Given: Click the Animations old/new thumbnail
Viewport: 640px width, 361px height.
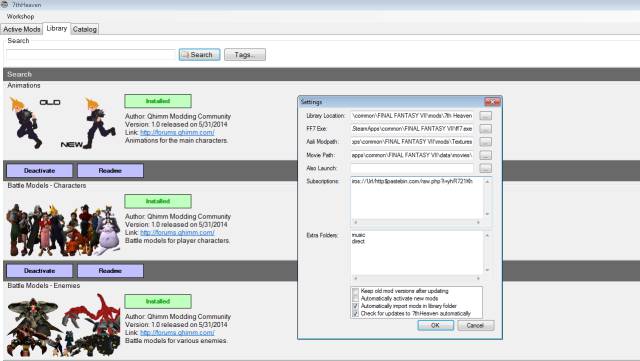Looking at the screenshot, I should [63, 123].
